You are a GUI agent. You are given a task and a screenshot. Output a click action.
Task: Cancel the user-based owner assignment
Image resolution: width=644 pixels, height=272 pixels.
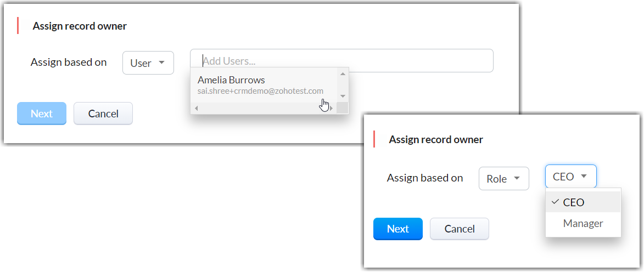click(x=103, y=114)
